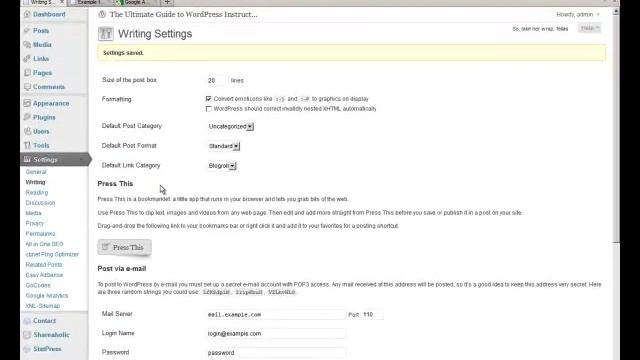Open GoCodes settings link

tap(38, 285)
